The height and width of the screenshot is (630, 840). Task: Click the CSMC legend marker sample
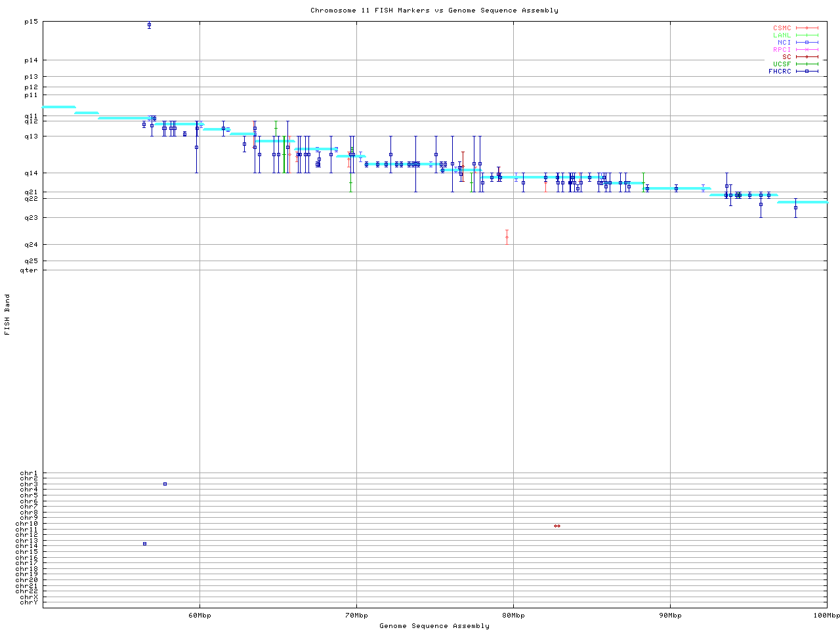click(x=807, y=28)
